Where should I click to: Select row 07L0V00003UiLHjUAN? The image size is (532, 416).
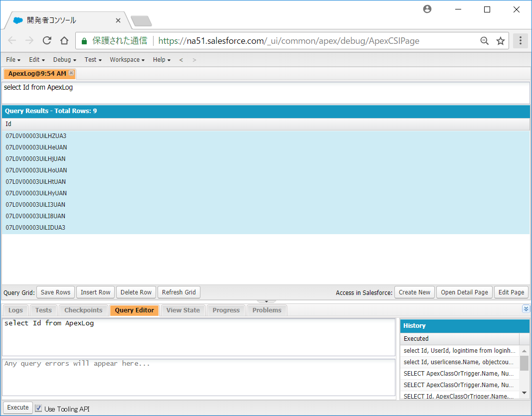click(266, 159)
